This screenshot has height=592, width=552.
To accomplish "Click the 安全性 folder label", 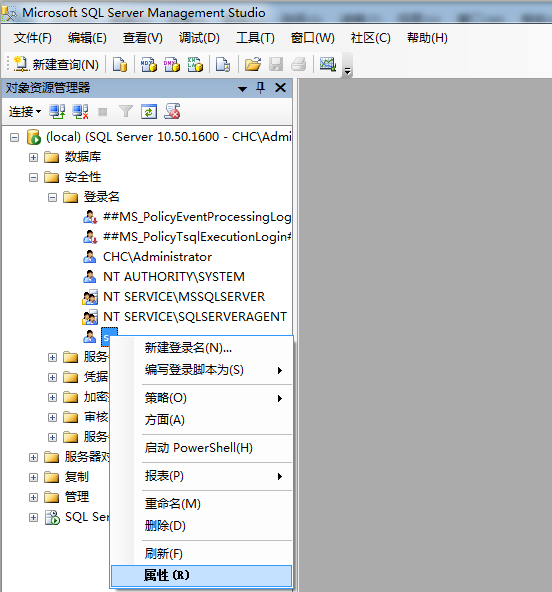I will [x=83, y=177].
